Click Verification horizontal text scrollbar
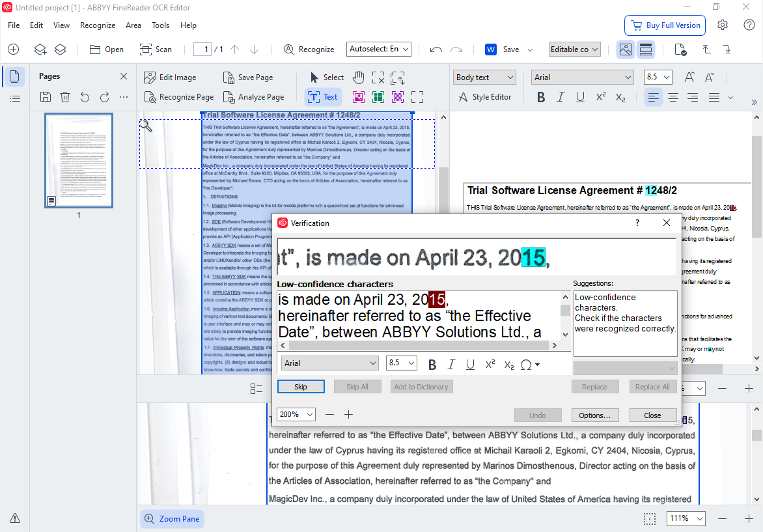This screenshot has width=763, height=532. pyautogui.click(x=419, y=346)
